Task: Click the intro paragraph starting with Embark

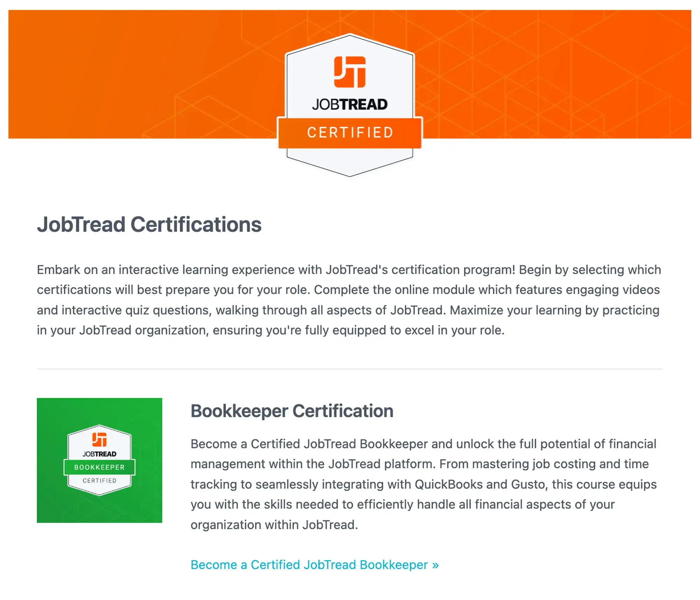Action: 348,300
